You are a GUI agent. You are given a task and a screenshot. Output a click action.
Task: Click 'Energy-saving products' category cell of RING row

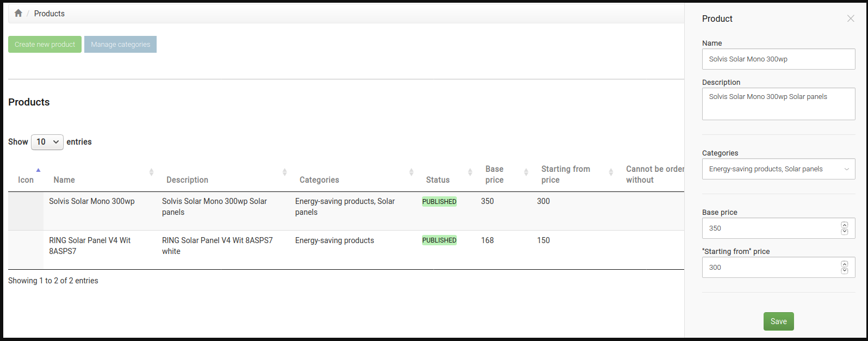[334, 240]
